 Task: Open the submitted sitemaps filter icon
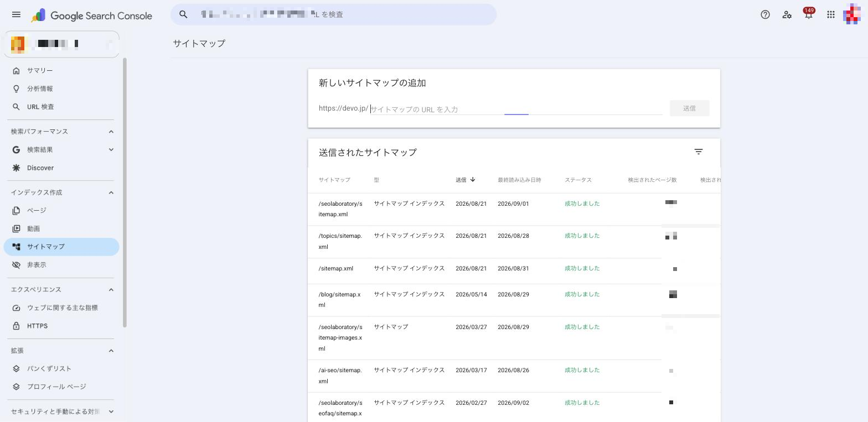[x=699, y=152]
